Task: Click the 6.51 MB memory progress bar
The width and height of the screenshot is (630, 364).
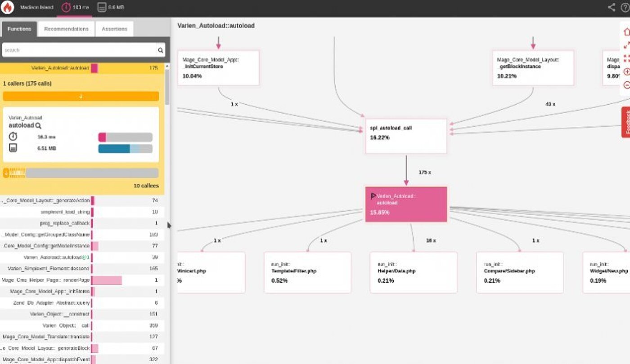Action: point(125,149)
